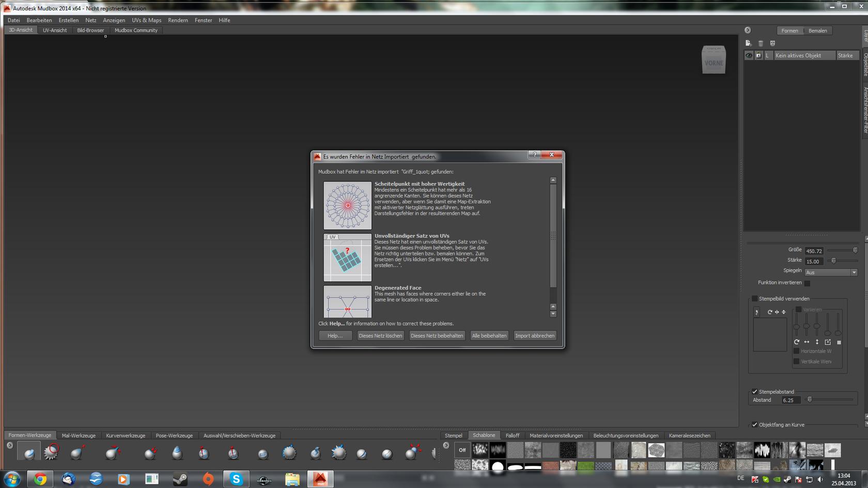Click the delete layer trash icon
868x488 pixels.
tap(761, 43)
